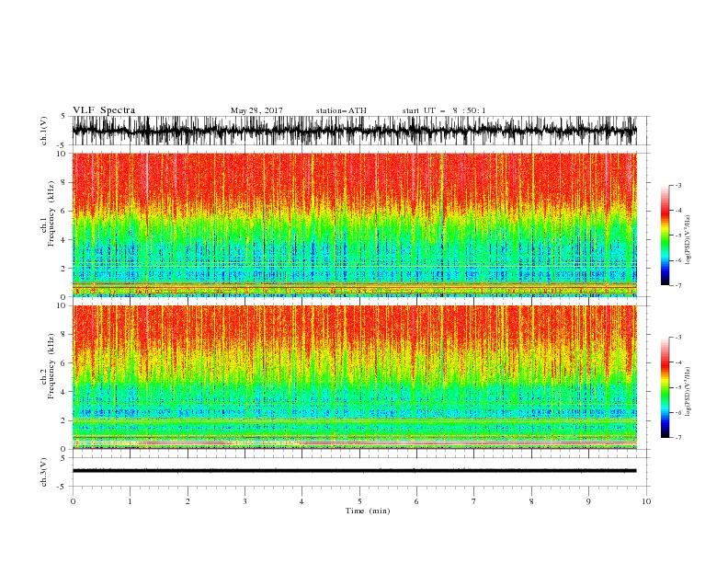Click the 'ch.3(V)' axis label
The image size is (728, 563).
coord(44,472)
